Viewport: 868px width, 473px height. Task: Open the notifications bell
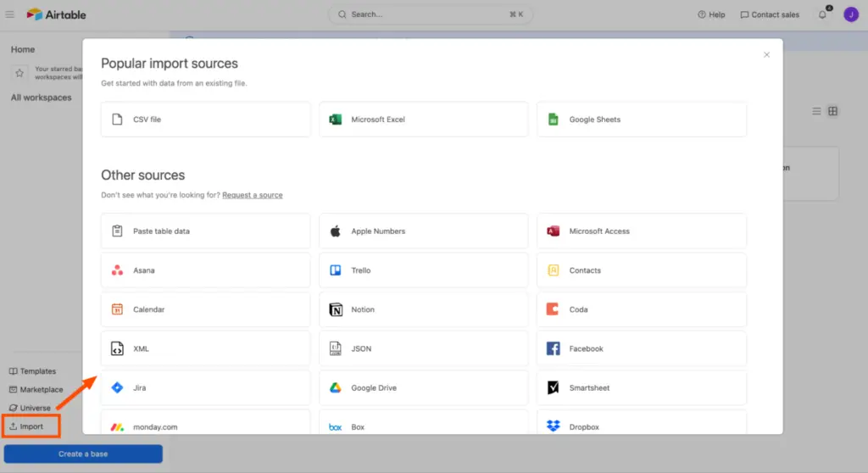[x=822, y=14]
